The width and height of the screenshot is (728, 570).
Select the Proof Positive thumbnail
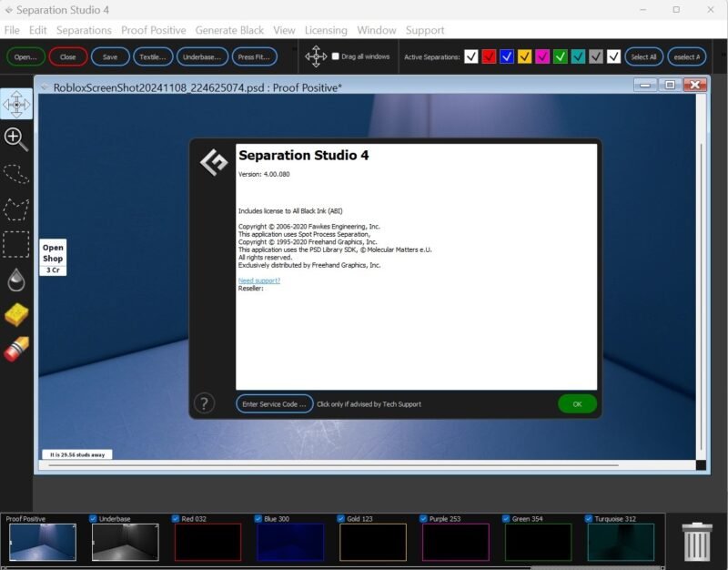pyautogui.click(x=42, y=542)
